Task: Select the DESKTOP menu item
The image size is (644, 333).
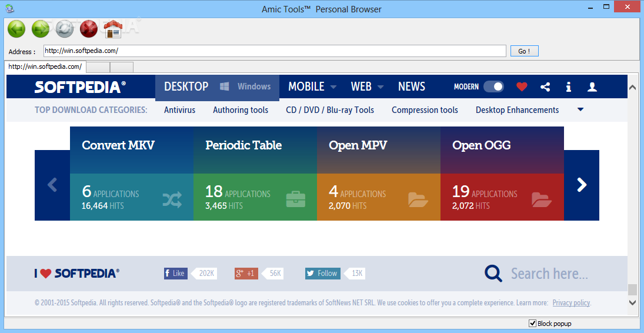Action: point(186,86)
